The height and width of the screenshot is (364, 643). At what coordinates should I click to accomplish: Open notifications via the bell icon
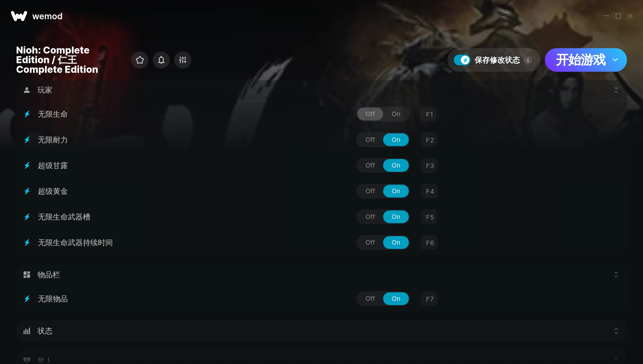pos(161,60)
